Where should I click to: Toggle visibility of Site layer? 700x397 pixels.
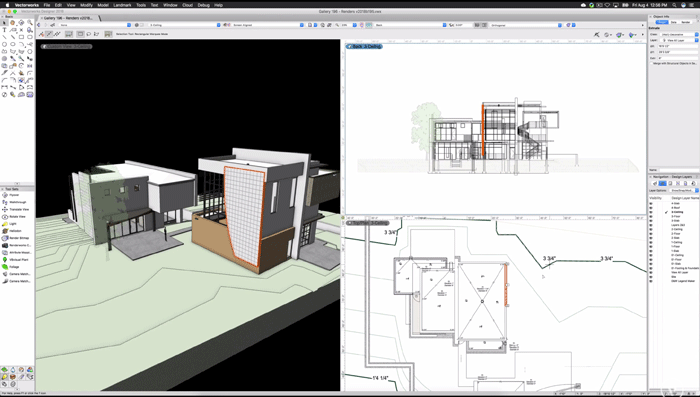[651, 277]
